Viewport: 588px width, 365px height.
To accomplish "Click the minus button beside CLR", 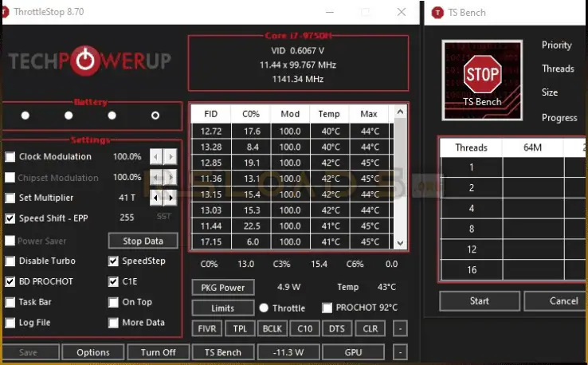I will click(400, 328).
